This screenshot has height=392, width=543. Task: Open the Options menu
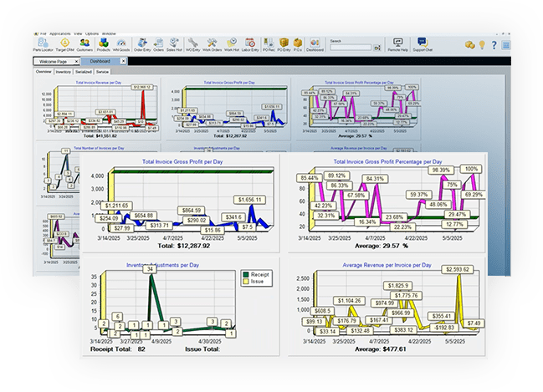94,35
